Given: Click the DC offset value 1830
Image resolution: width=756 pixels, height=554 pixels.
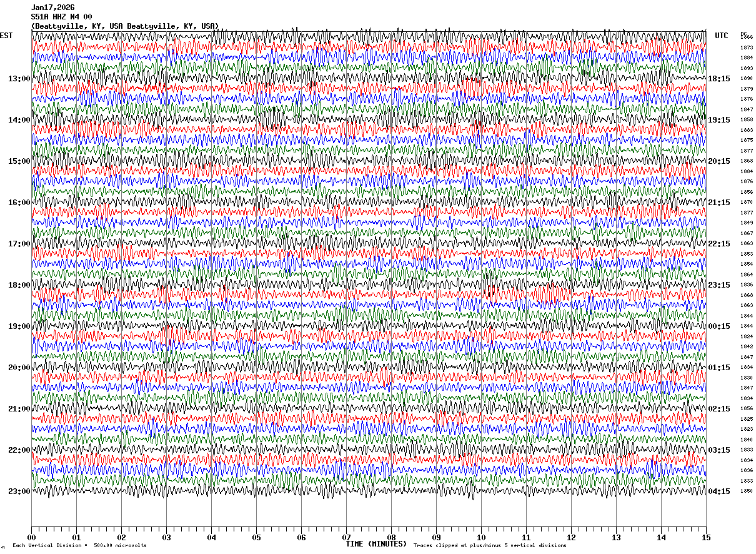Looking at the screenshot, I should 746,378.
